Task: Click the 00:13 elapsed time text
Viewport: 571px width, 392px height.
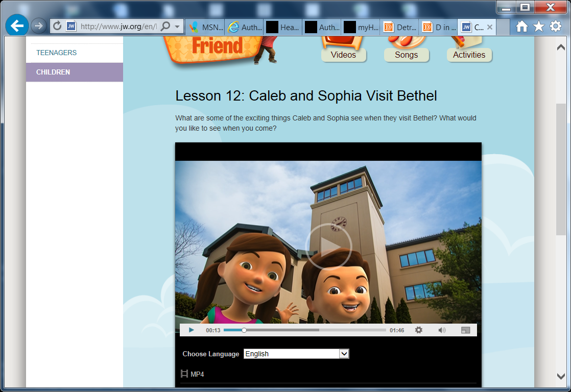Action: tap(213, 330)
